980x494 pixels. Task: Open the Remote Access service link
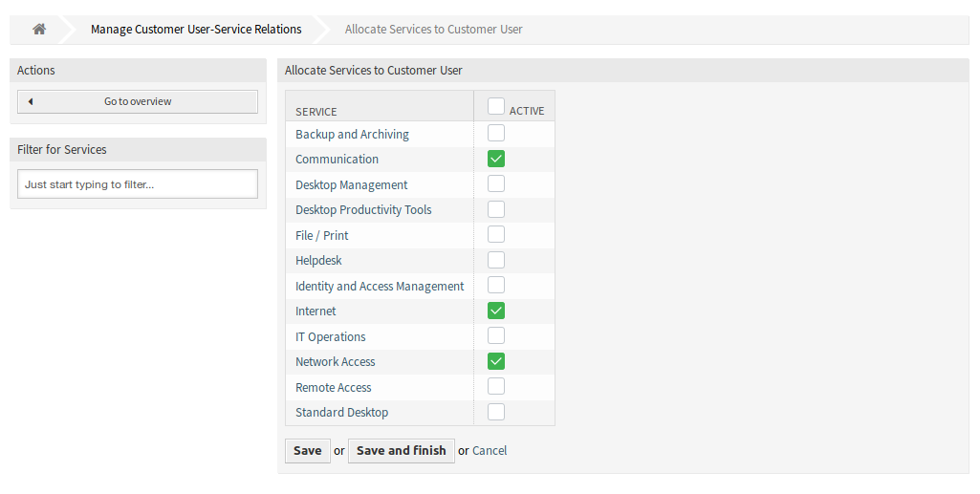click(333, 387)
